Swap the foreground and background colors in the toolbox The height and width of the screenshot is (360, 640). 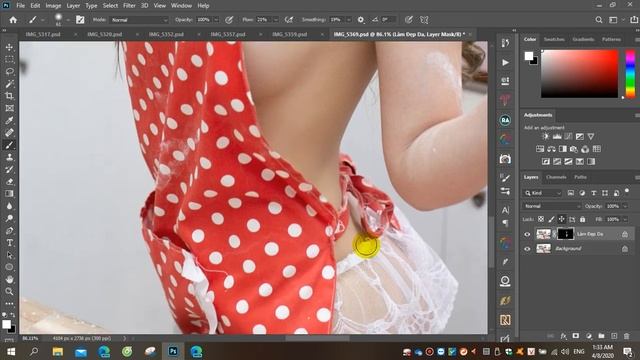click(x=13, y=315)
